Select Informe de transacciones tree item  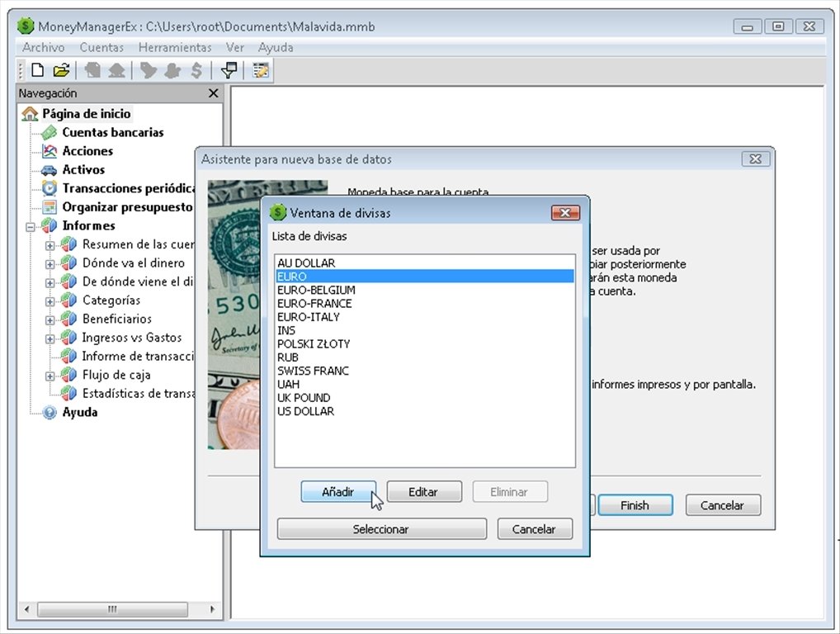(137, 357)
